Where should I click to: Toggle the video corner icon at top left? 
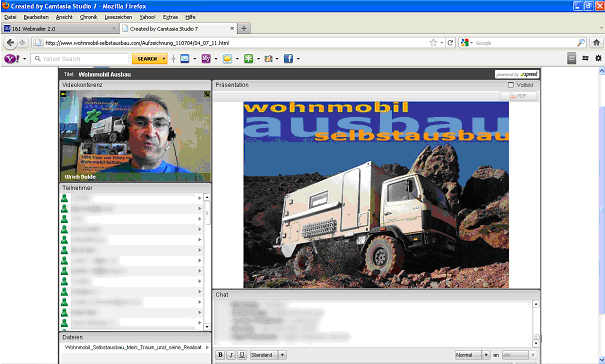click(63, 94)
